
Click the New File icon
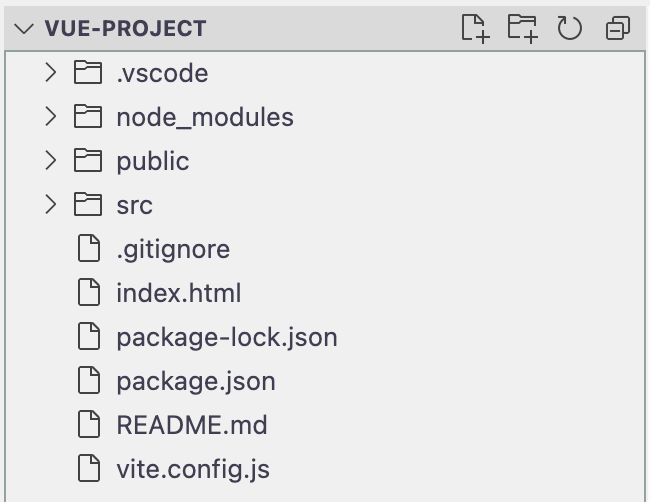475,28
